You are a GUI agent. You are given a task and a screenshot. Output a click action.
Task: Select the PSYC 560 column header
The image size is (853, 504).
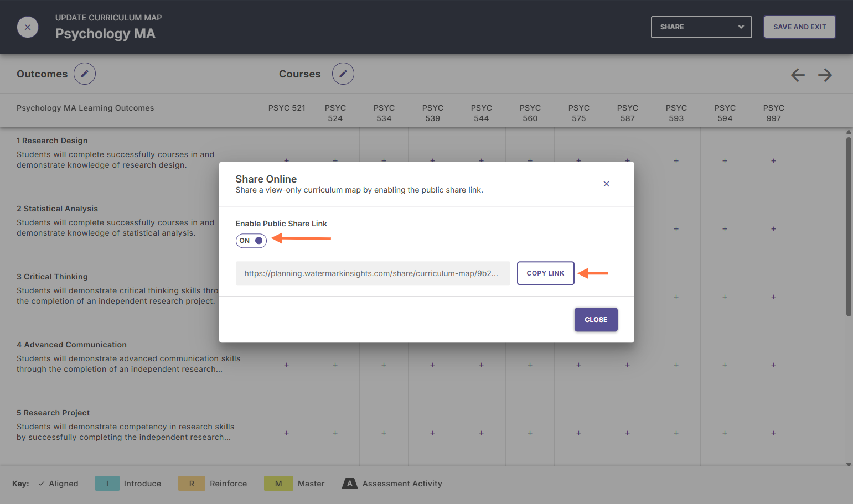[x=530, y=113]
